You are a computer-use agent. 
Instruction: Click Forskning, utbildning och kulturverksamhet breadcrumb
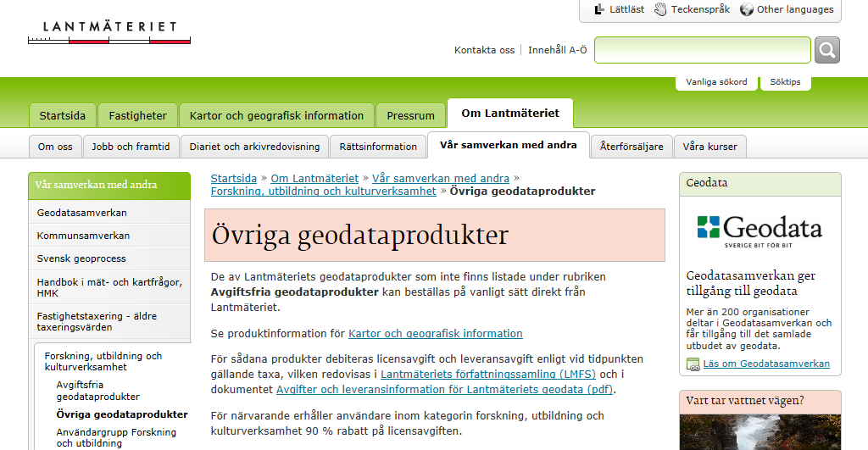click(x=323, y=191)
